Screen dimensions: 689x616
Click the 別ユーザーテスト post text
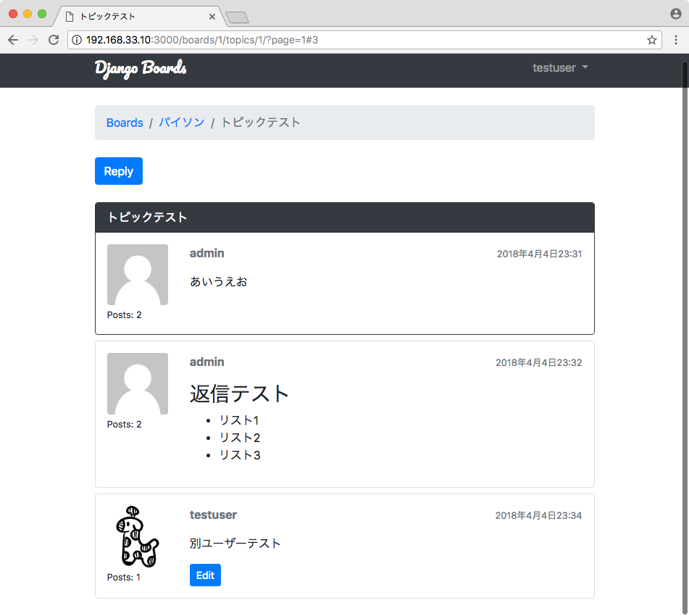coord(235,544)
